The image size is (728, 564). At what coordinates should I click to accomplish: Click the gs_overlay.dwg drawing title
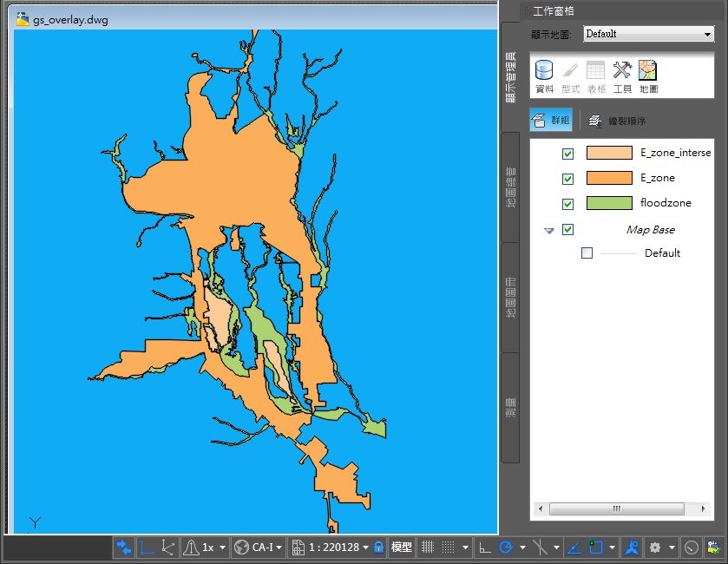(70, 20)
